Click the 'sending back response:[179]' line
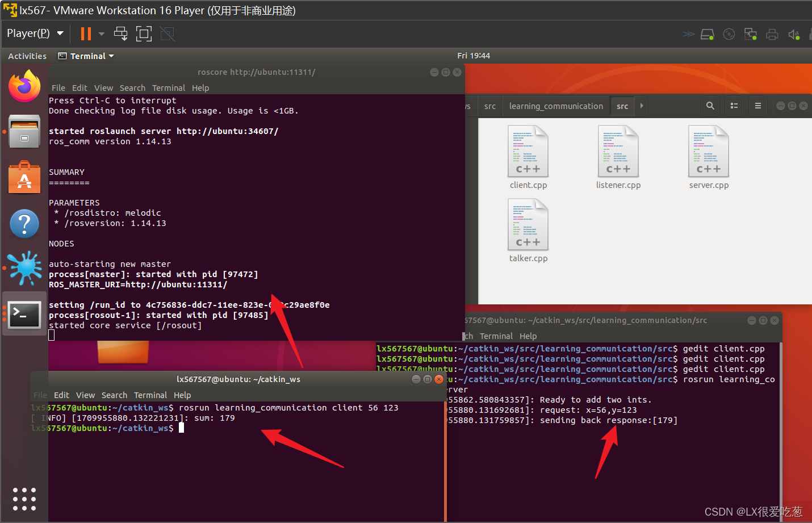This screenshot has width=812, height=523. [608, 420]
